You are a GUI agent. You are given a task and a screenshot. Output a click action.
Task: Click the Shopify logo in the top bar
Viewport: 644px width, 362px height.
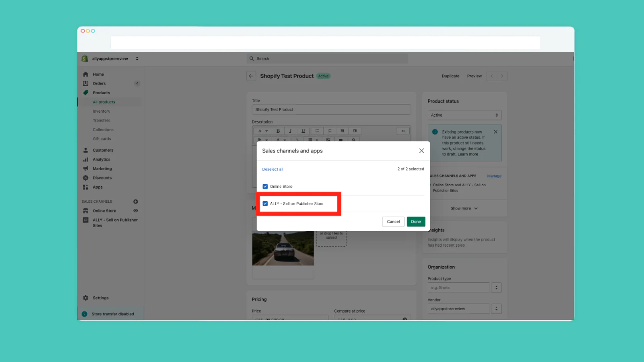pyautogui.click(x=85, y=59)
